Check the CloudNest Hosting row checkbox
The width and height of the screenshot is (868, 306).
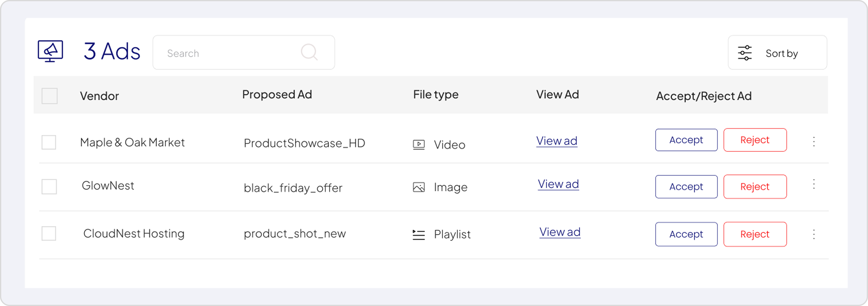point(49,233)
